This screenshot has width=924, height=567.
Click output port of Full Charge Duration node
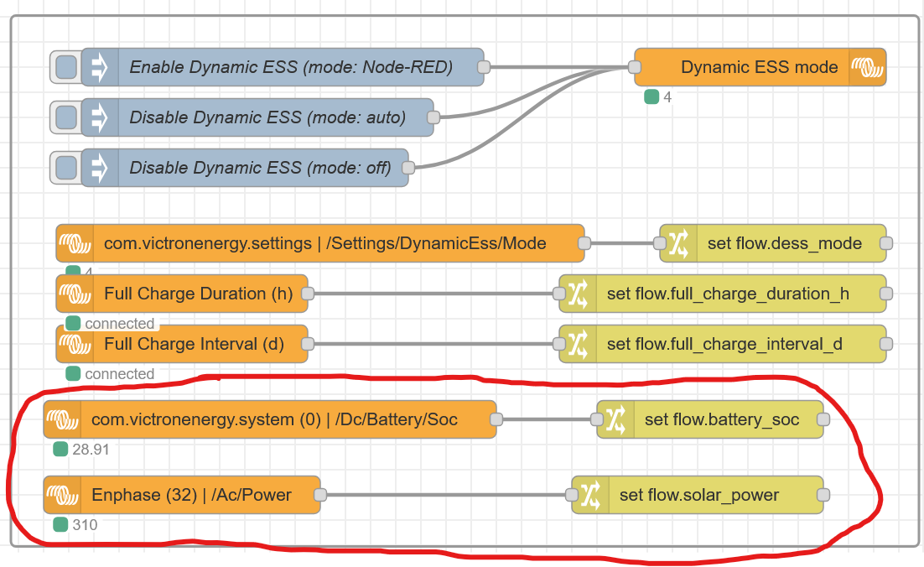308,294
